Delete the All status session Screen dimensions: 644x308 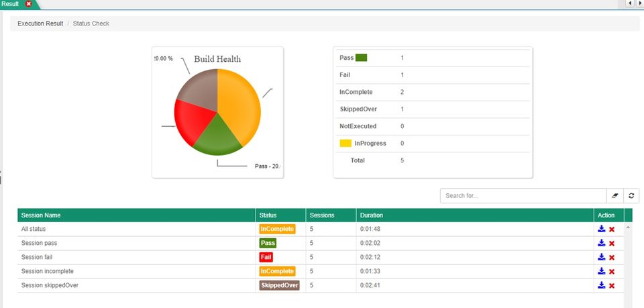click(612, 229)
